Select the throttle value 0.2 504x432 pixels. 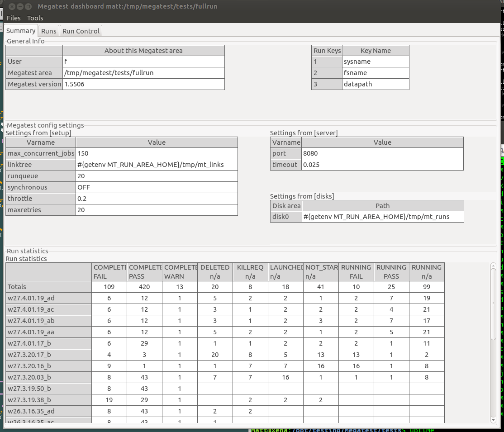pyautogui.click(x=157, y=198)
